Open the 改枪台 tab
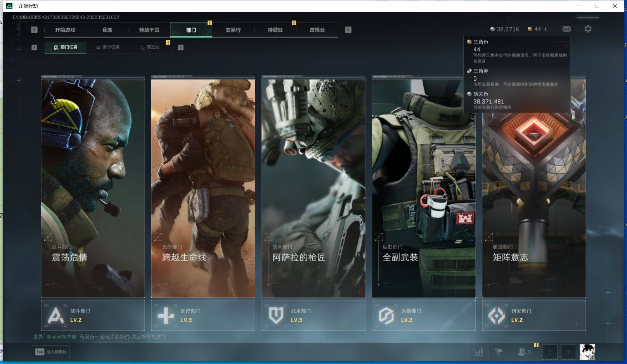The height and width of the screenshot is (364, 627). 317,30
